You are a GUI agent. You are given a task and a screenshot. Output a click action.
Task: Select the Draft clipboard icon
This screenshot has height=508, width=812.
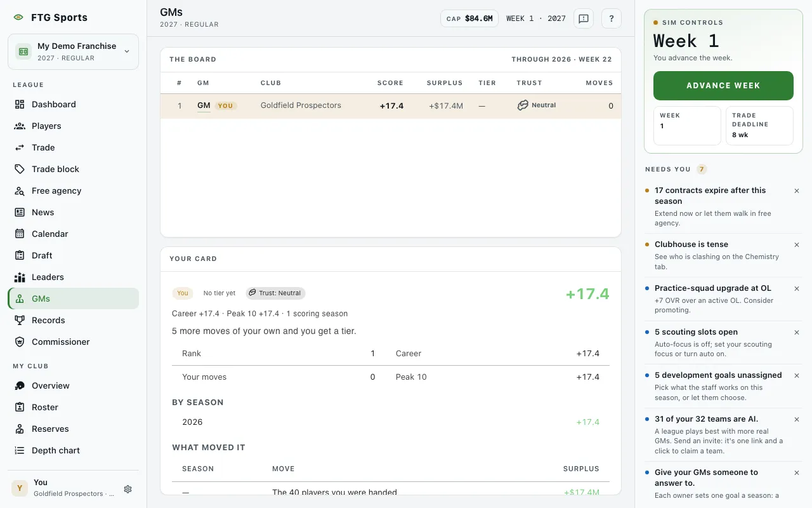point(20,255)
